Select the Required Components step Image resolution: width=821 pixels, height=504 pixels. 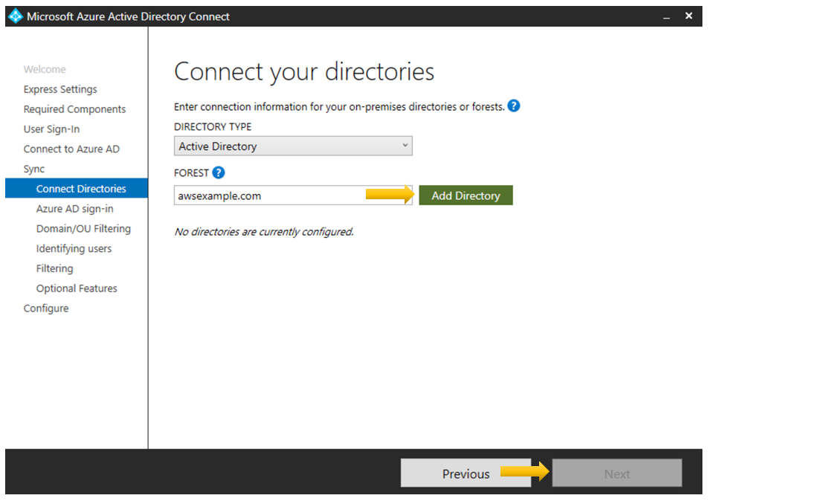tap(74, 109)
